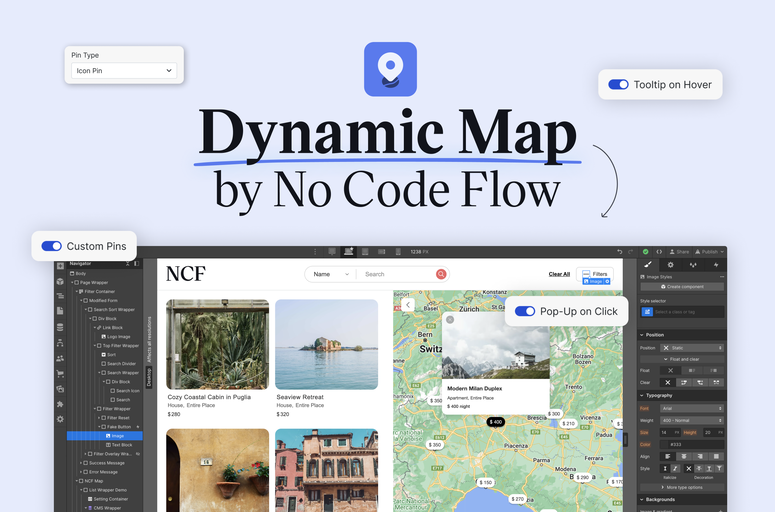The image size is (775, 512).
Task: Collapse the Position section
Action: pos(681,335)
